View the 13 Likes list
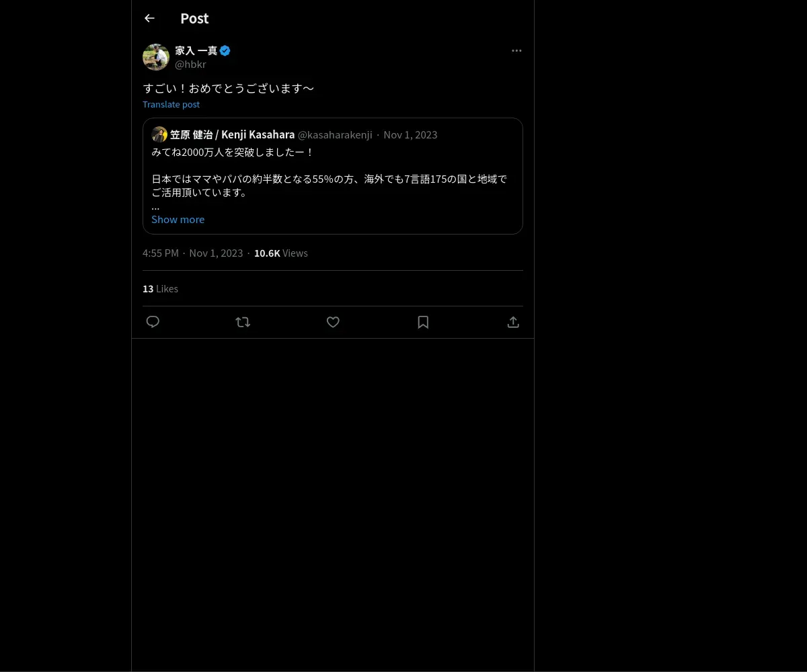Screen dimensions: 807x672 (x=160, y=288)
